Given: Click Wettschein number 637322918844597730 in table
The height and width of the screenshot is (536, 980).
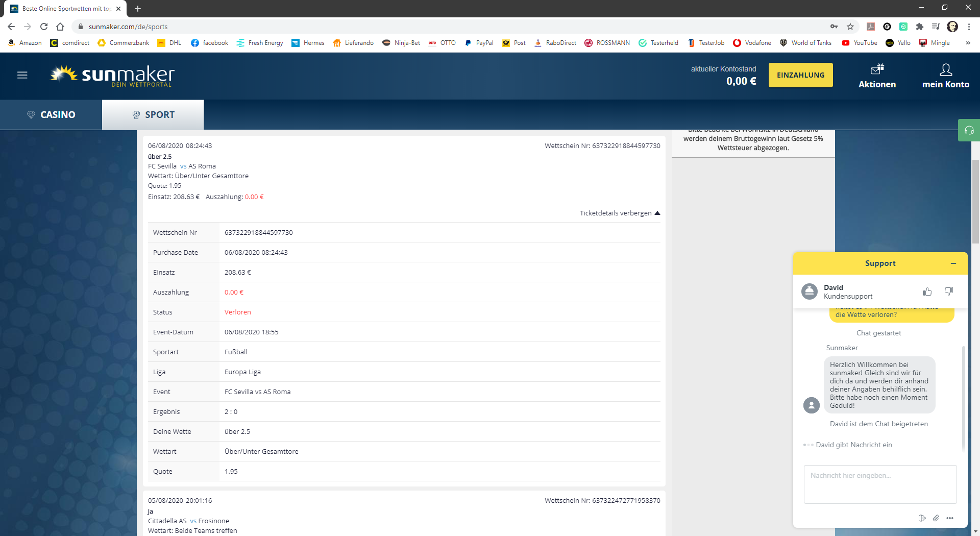Looking at the screenshot, I should (x=258, y=233).
